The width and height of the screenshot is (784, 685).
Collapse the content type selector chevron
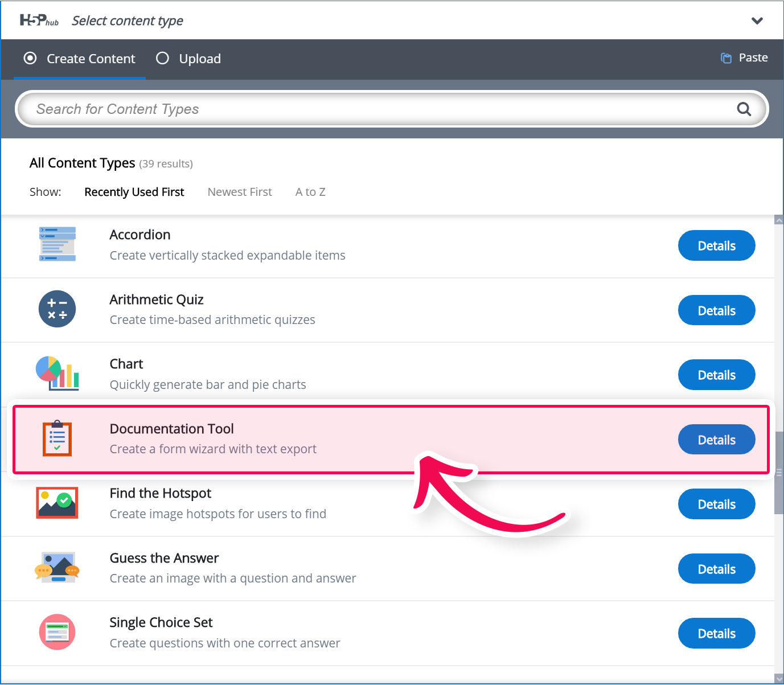coord(757,21)
